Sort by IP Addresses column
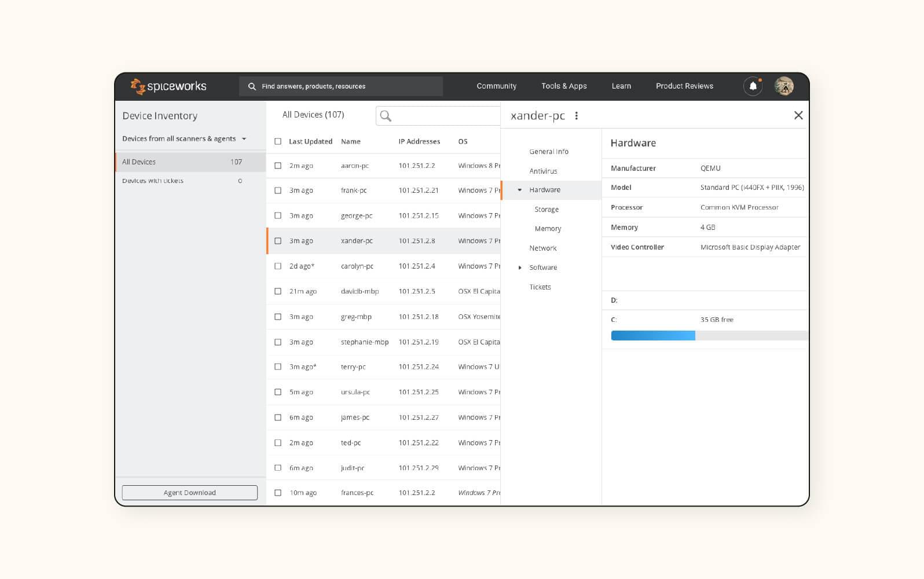Viewport: 924px width, 579px height. point(419,141)
